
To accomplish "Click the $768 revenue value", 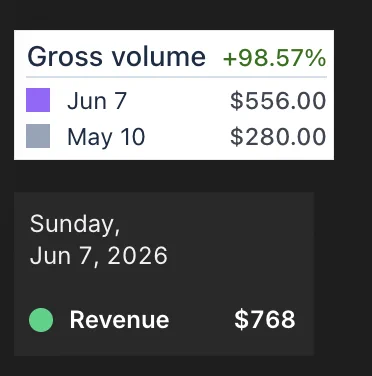I will point(265,319).
